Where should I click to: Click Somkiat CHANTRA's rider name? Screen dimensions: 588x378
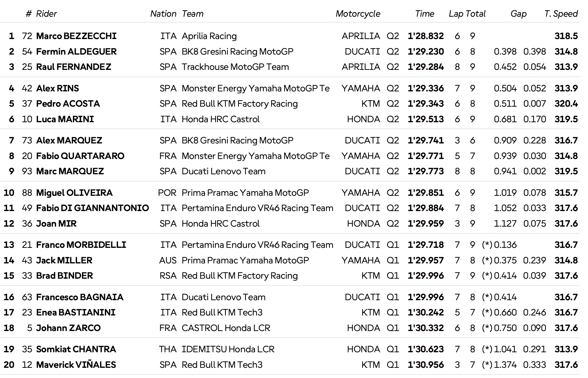76,349
